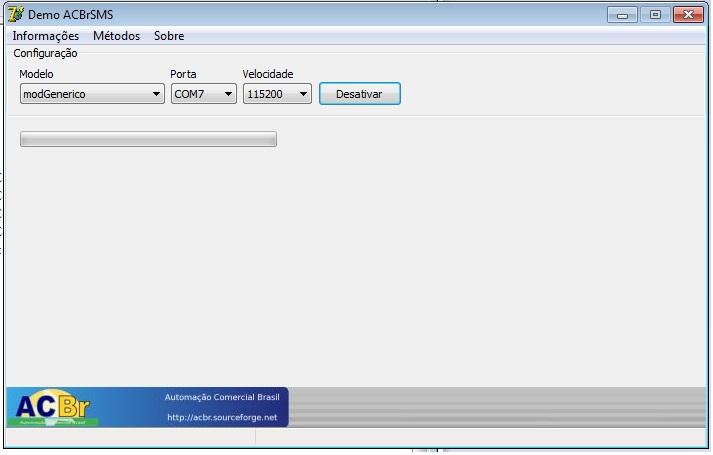This screenshot has height=455, width=713.
Task: Click the Automação Comercial Brasil text
Action: pyautogui.click(x=222, y=397)
